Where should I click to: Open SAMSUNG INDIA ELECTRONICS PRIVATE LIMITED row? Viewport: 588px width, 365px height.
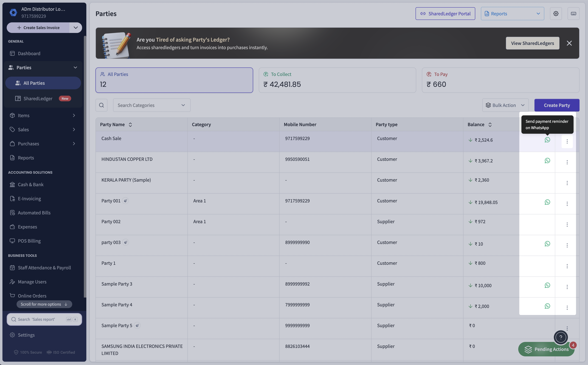tap(337, 349)
